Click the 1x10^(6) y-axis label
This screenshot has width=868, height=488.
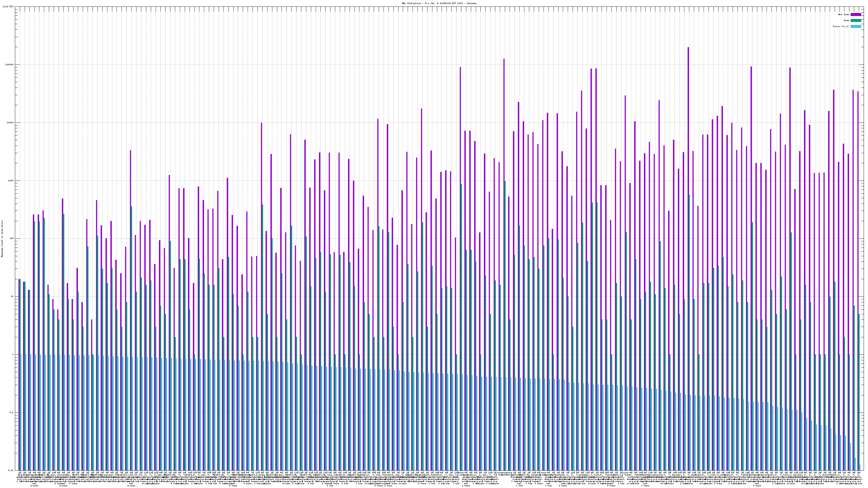pos(8,7)
